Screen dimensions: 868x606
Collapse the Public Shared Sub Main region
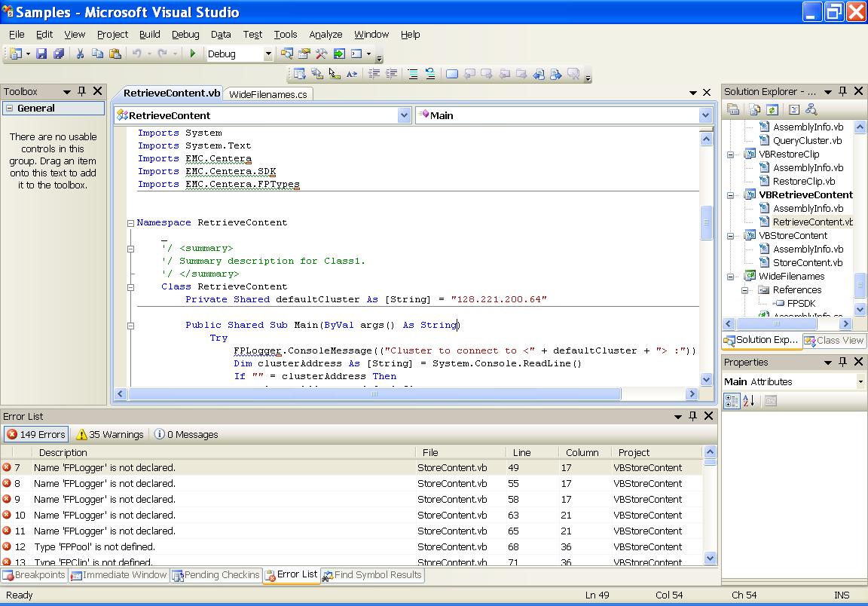130,326
